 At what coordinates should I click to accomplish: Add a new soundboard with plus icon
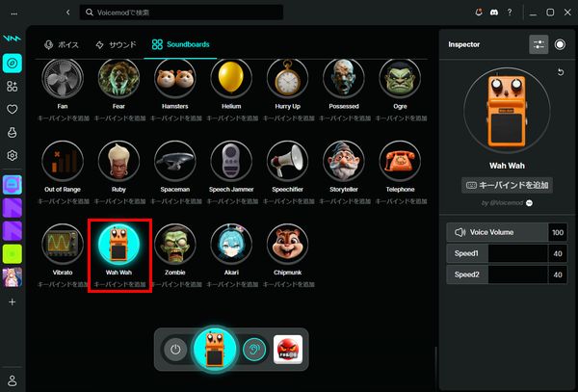pos(13,302)
